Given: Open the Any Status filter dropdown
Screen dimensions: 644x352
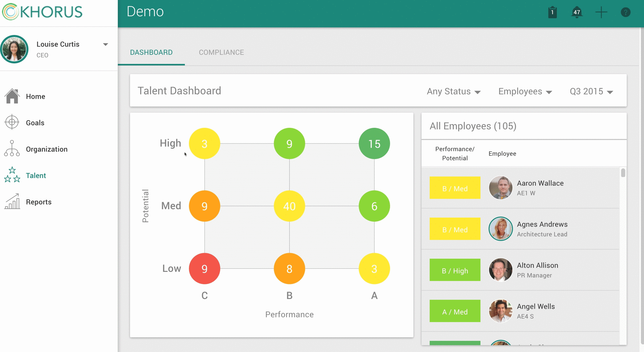Looking at the screenshot, I should [x=454, y=91].
